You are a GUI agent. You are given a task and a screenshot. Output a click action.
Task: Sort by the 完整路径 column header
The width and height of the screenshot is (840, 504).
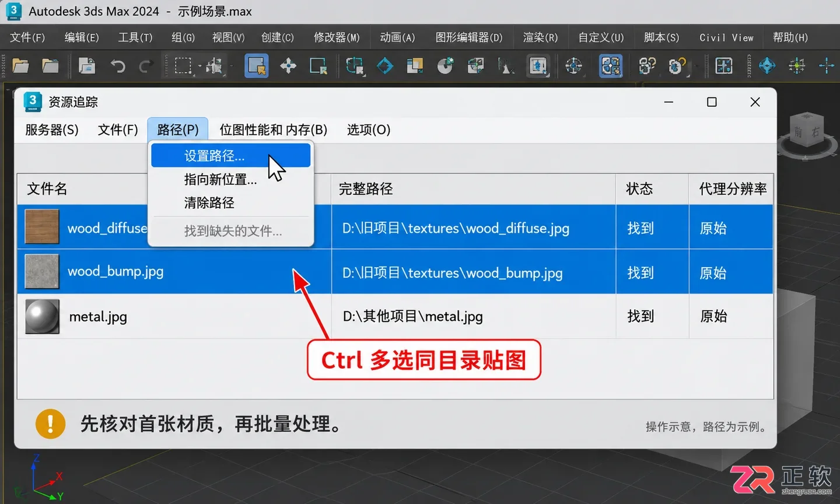pyautogui.click(x=473, y=189)
